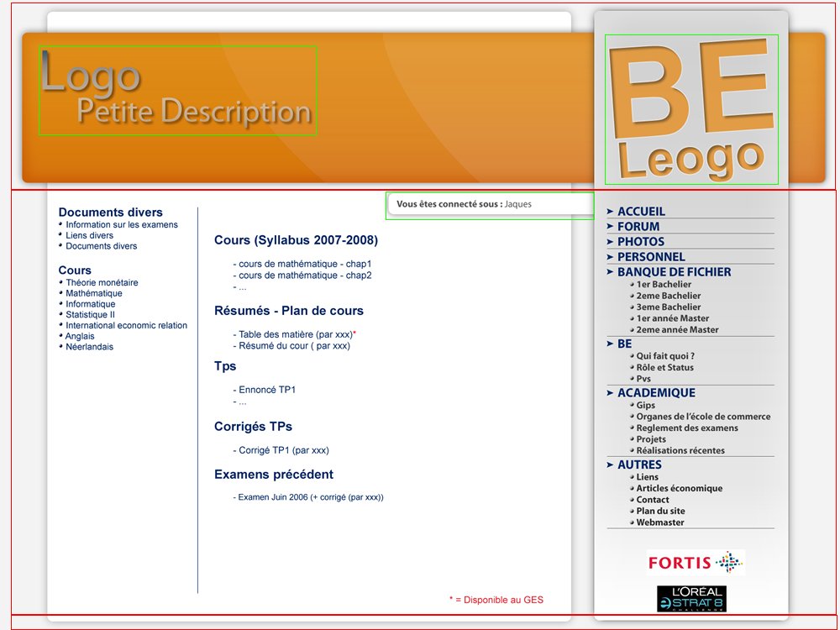Image resolution: width=840 pixels, height=630 pixels.
Task: Open the ACADEMIQUE menu heading
Action: [656, 393]
